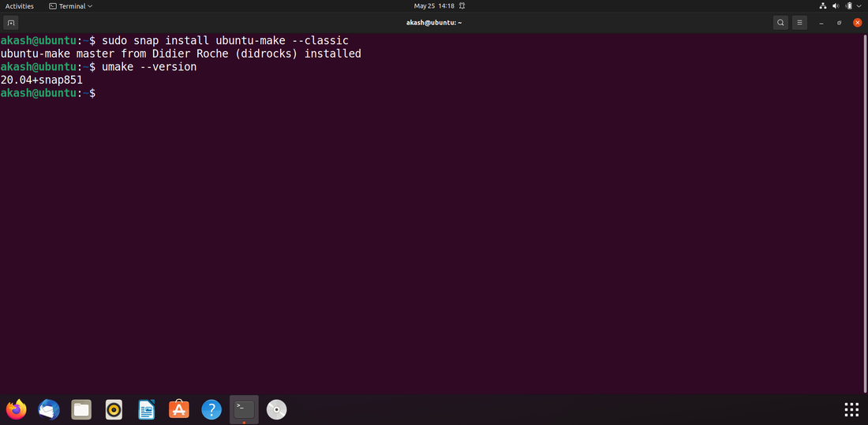Close the terminal with orange X
Viewport: 868px width, 425px height.
click(x=858, y=23)
